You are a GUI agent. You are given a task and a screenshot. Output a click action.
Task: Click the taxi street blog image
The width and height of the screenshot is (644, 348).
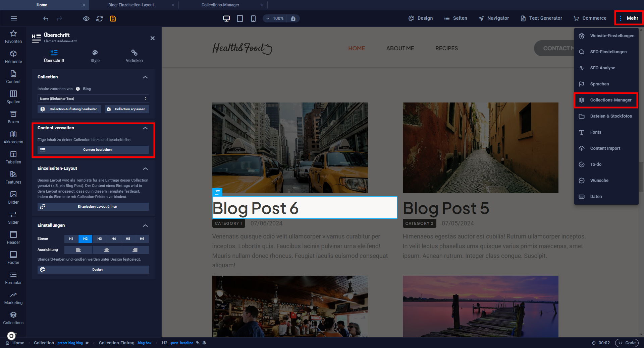pyautogui.click(x=290, y=148)
